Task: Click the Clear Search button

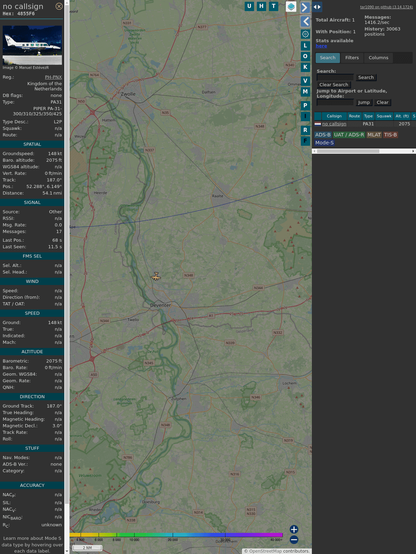Action: click(334, 85)
